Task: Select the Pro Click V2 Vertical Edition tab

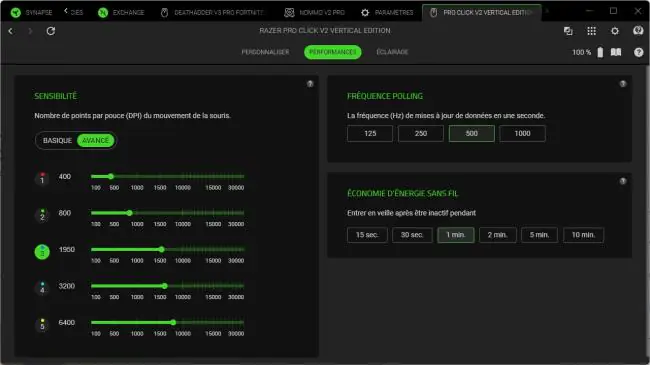Action: pos(482,12)
